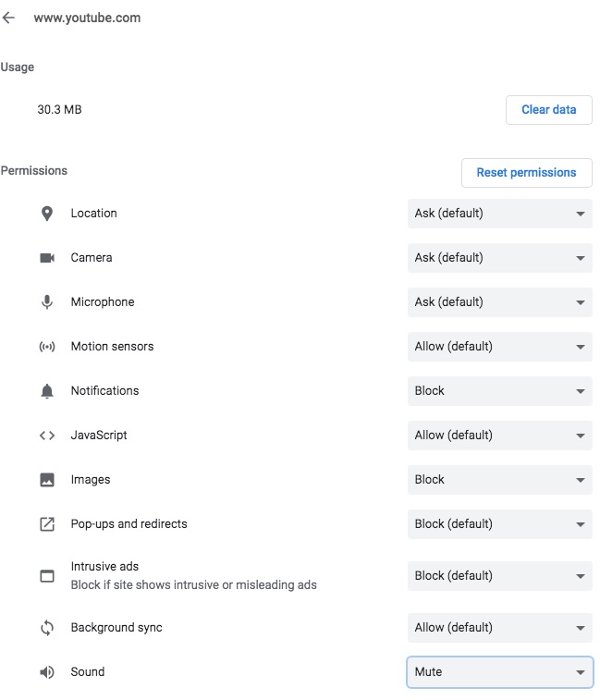Click the 30.3 MB usage value

[x=59, y=110]
